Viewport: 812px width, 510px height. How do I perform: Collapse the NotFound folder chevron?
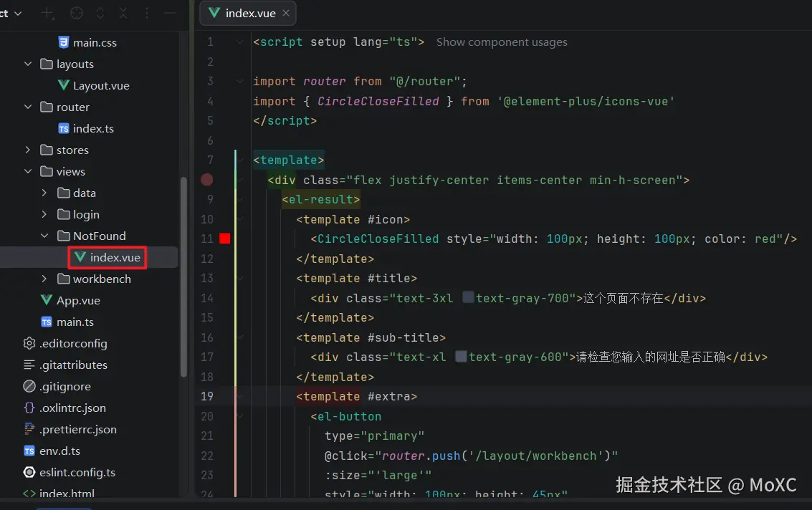pyautogui.click(x=44, y=236)
